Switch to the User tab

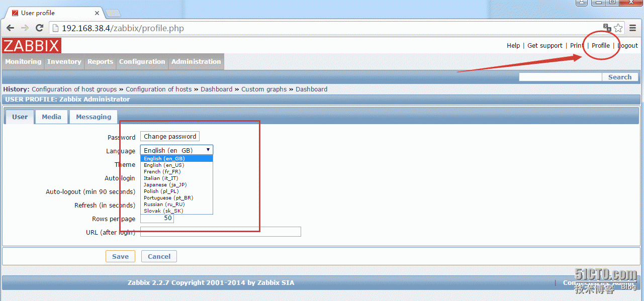pyautogui.click(x=20, y=117)
